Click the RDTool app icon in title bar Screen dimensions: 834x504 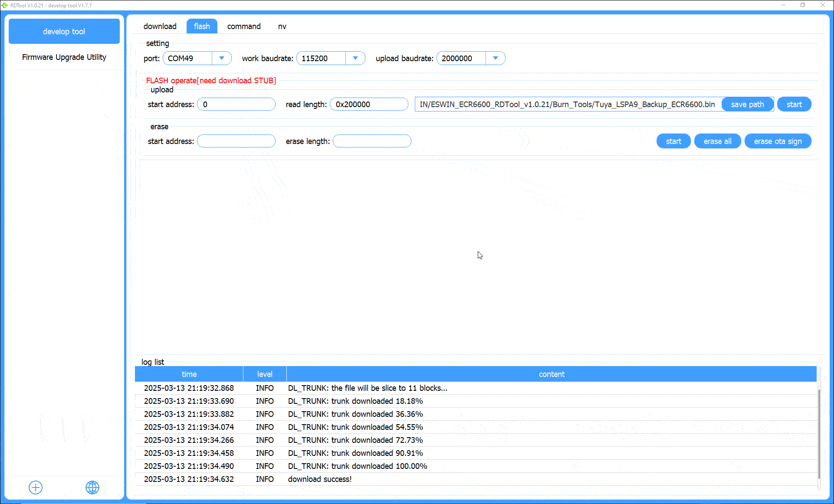(5, 5)
